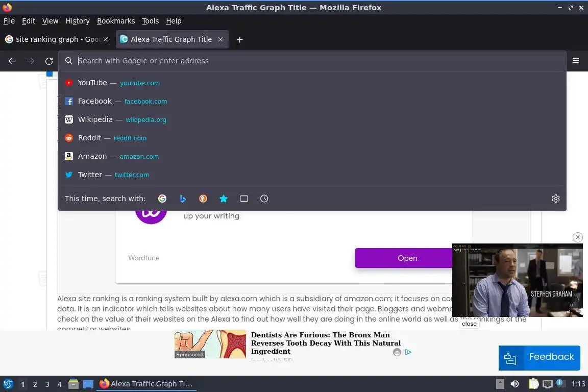Search this time with DuckDuckGo icon

[x=203, y=199]
